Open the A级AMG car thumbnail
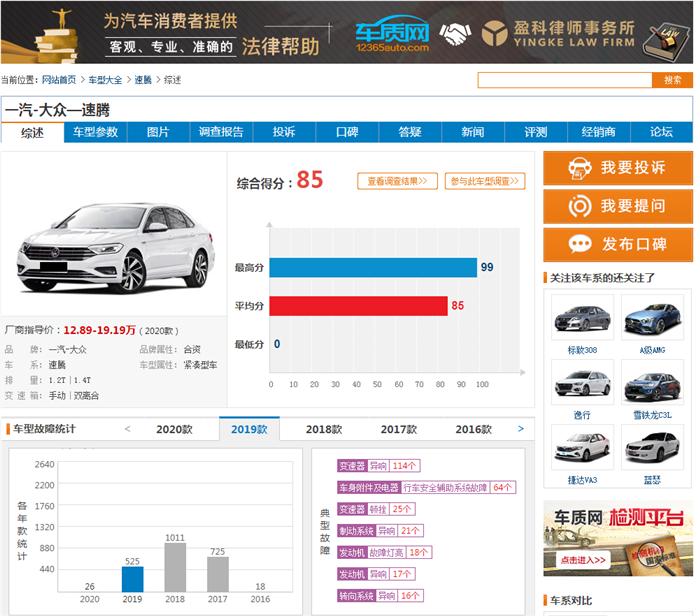This screenshot has width=700, height=616. pos(652,317)
